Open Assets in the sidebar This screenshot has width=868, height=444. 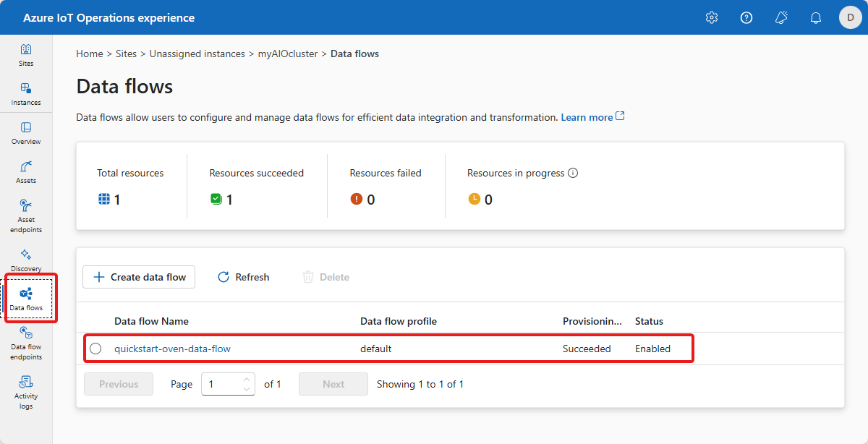point(26,172)
